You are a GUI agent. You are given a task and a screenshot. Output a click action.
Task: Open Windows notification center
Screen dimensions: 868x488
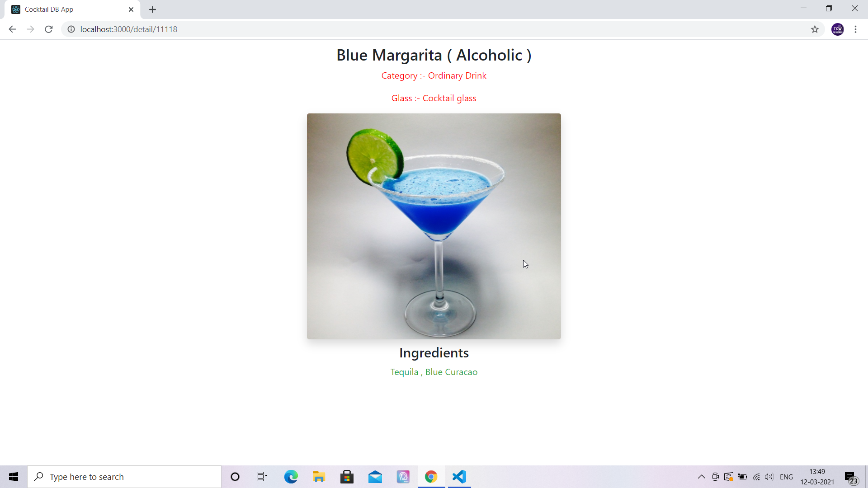pyautogui.click(x=850, y=477)
